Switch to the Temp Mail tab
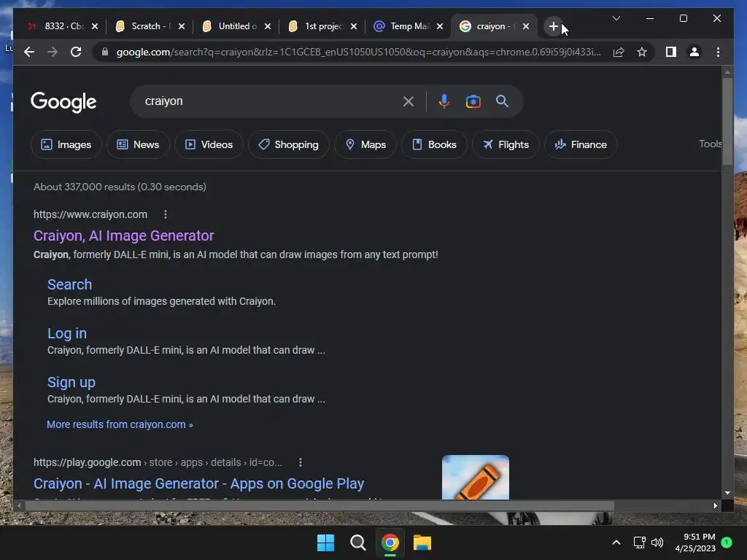 (402, 26)
